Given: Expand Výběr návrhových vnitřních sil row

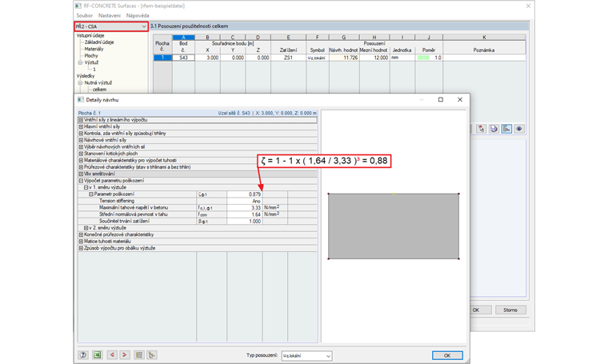Looking at the screenshot, I should pos(81,147).
